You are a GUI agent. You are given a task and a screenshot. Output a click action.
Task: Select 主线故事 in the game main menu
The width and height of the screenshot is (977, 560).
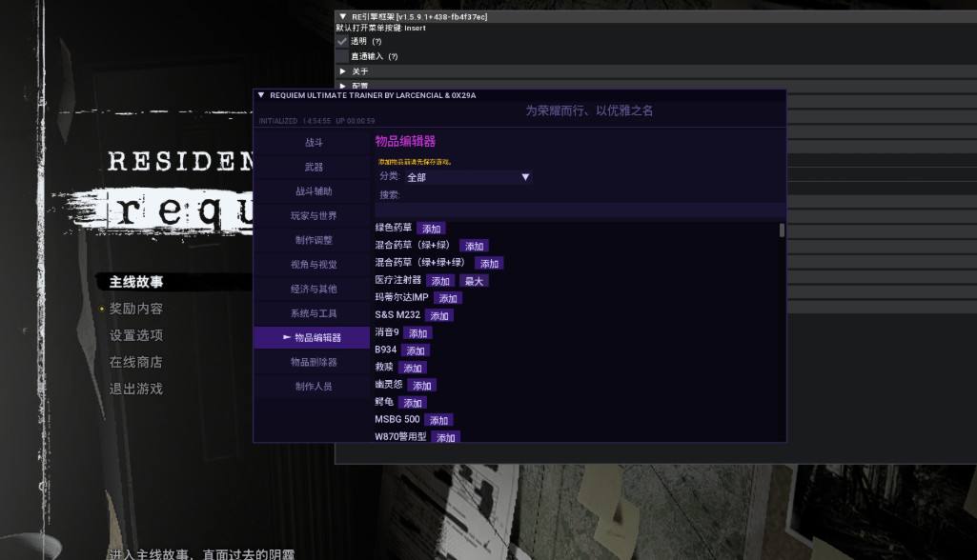136,282
